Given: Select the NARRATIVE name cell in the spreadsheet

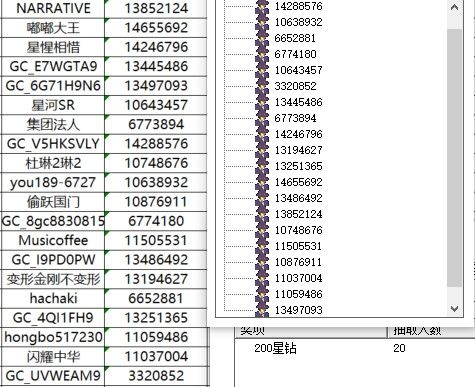Looking at the screenshot, I should (53, 8).
